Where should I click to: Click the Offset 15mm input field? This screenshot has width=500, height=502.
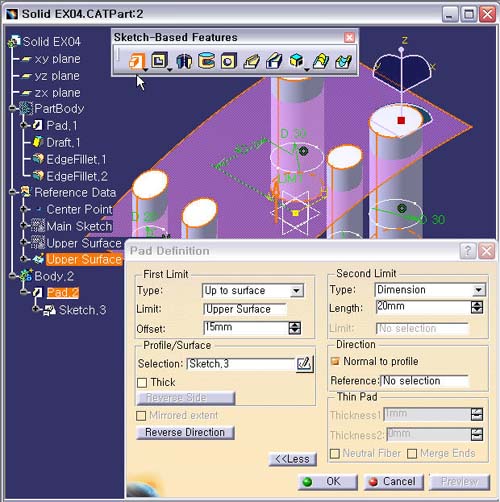pos(246,328)
